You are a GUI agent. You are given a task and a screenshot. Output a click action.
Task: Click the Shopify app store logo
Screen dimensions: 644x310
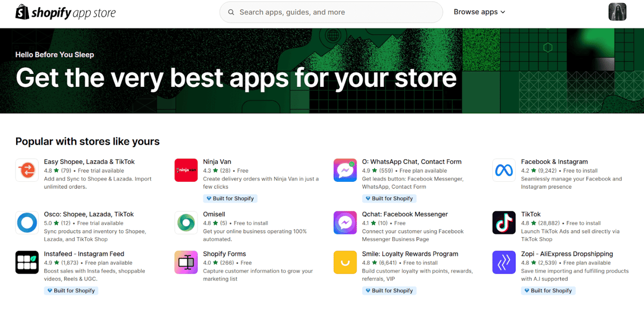pyautogui.click(x=65, y=12)
